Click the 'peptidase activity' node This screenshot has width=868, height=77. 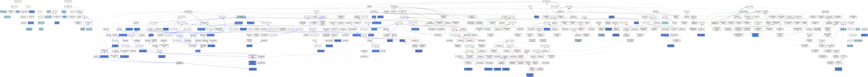coord(7,17)
